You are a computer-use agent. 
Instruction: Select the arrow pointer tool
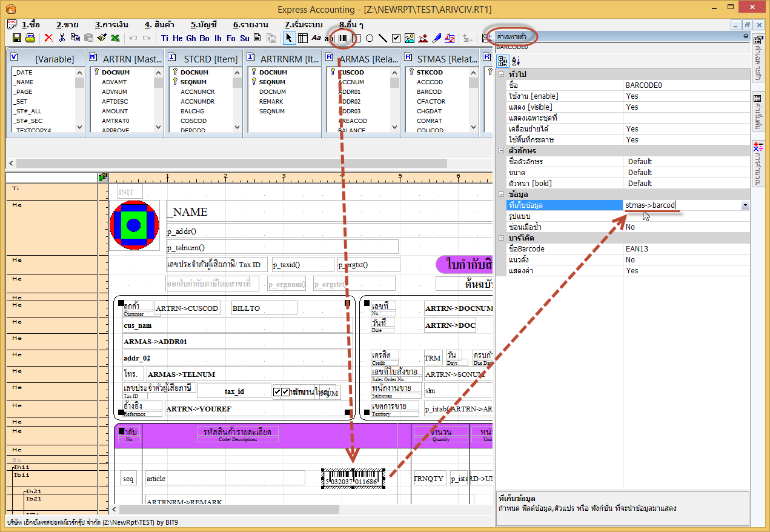click(289, 38)
